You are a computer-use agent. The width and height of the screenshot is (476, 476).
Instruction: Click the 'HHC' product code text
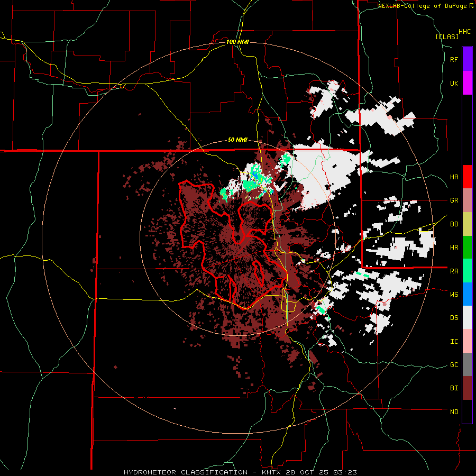464,32
